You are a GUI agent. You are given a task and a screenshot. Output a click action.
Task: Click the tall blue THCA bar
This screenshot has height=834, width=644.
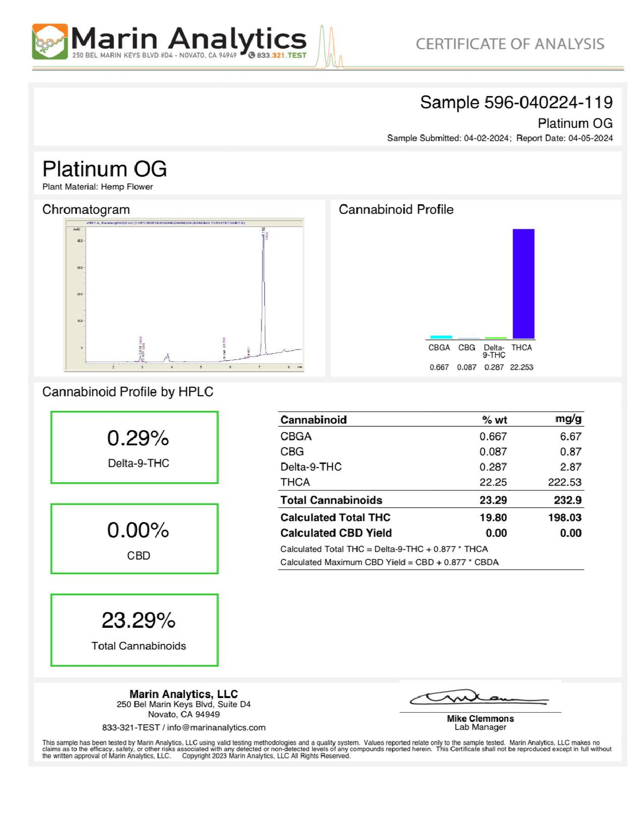pyautogui.click(x=523, y=284)
